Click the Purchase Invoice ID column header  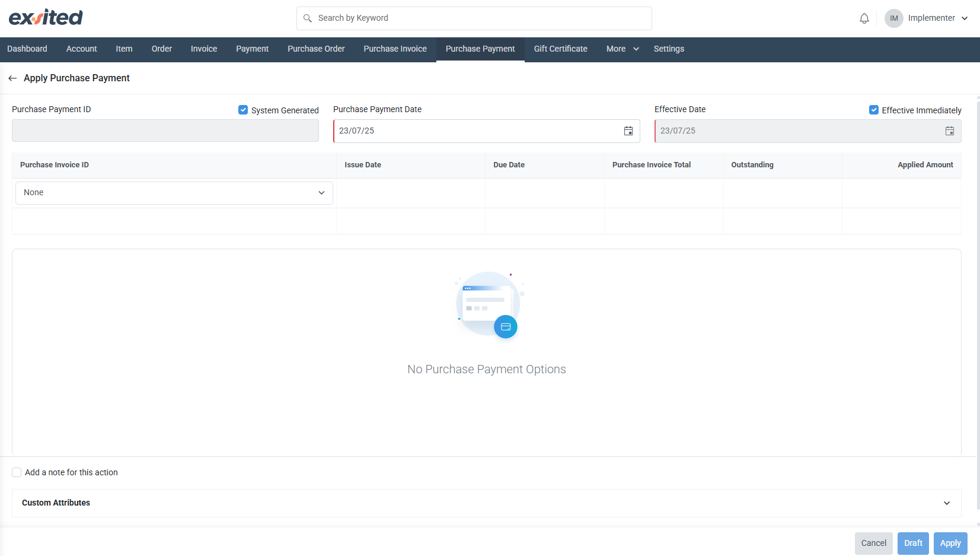click(174, 165)
